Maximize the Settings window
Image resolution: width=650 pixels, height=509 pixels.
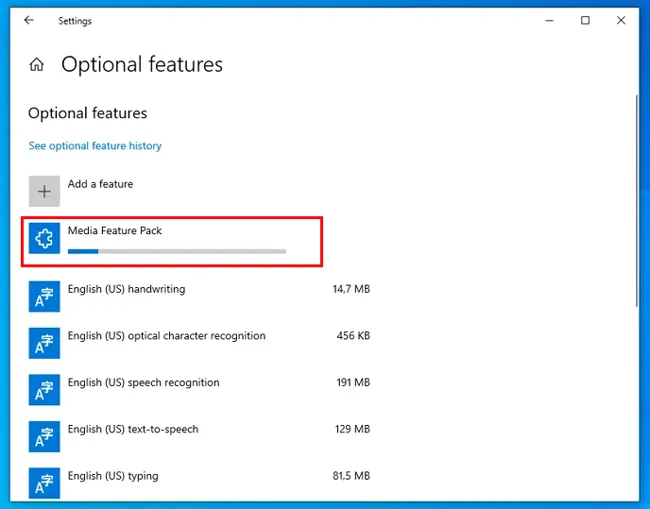pyautogui.click(x=585, y=20)
